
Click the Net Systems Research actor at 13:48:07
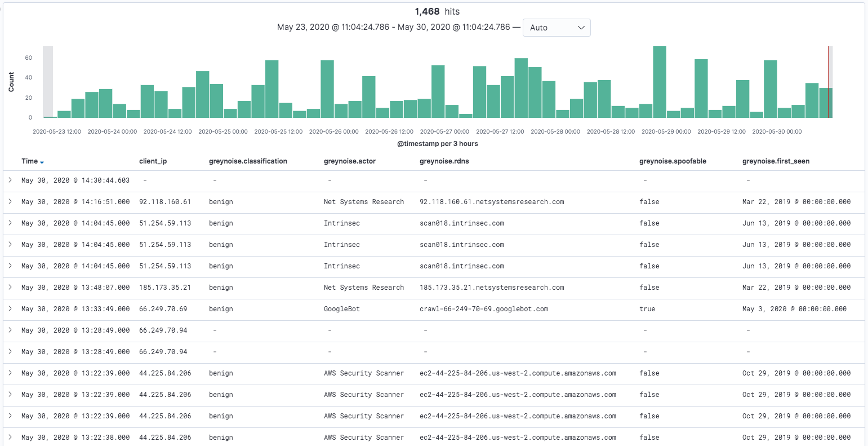coord(363,288)
